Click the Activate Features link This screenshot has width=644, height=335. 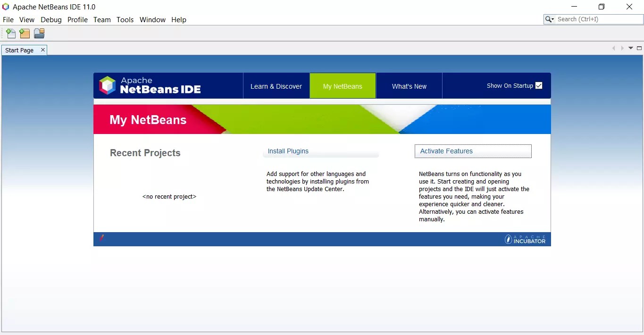(x=446, y=151)
